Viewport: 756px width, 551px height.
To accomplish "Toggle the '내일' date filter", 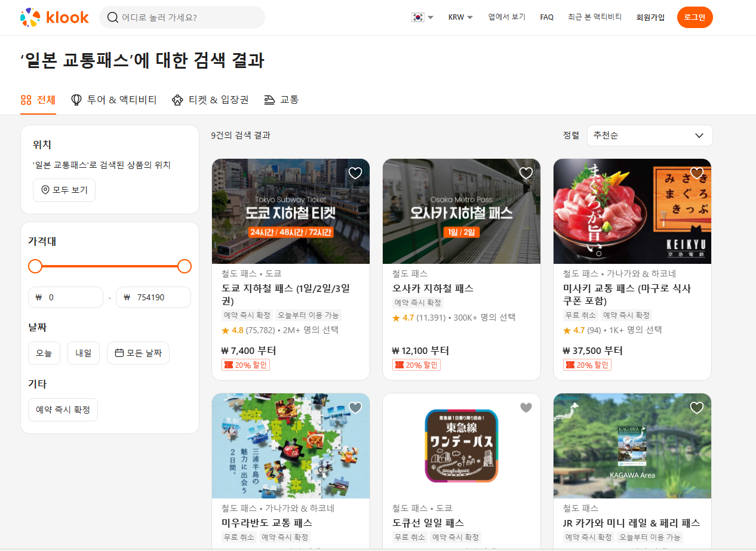I will coord(83,353).
